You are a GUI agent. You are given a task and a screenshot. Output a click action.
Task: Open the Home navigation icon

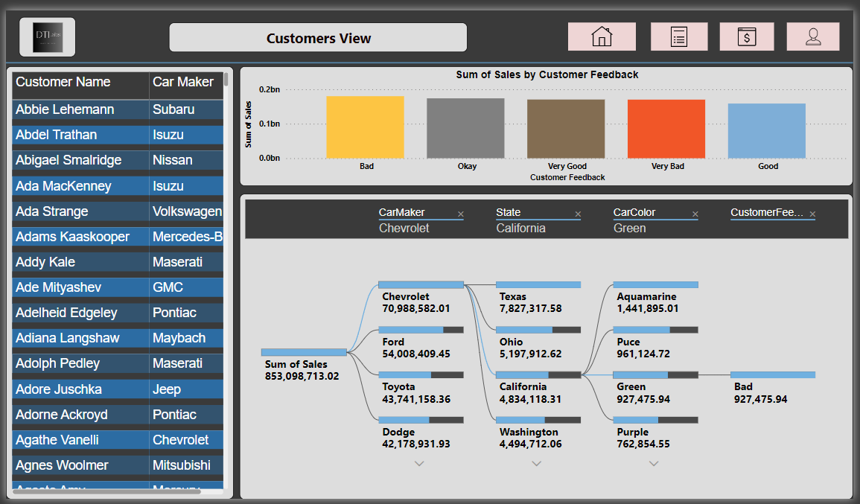click(x=602, y=36)
